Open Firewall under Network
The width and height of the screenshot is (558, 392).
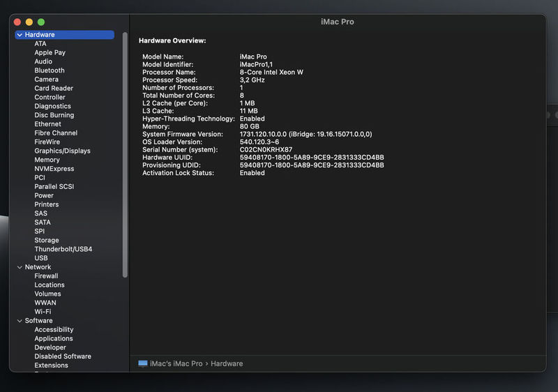pyautogui.click(x=46, y=276)
